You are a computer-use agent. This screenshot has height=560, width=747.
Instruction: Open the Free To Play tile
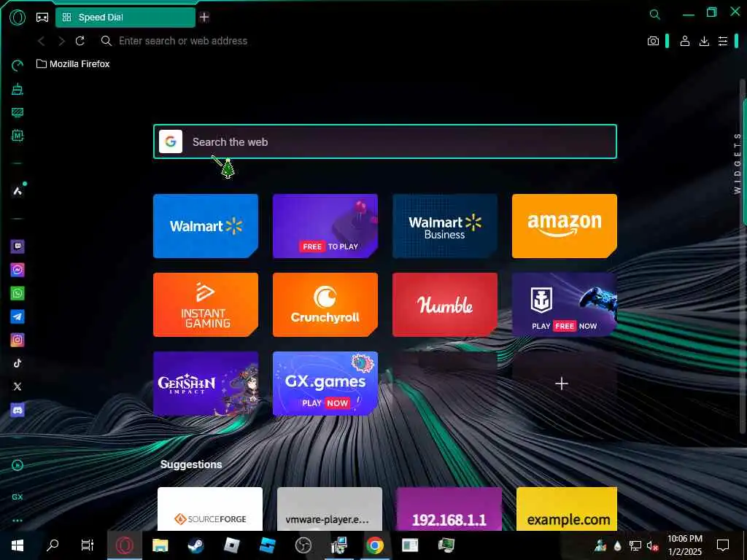pos(325,226)
